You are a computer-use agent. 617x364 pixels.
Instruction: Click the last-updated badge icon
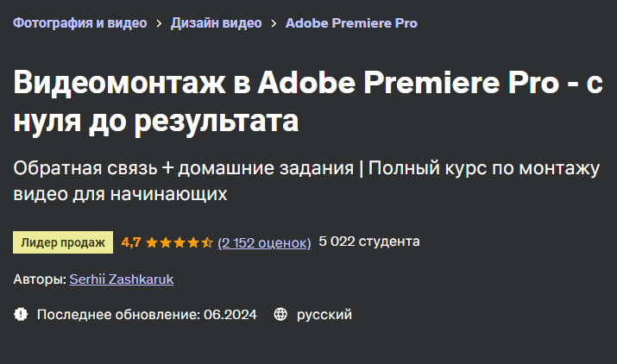[x=21, y=315]
